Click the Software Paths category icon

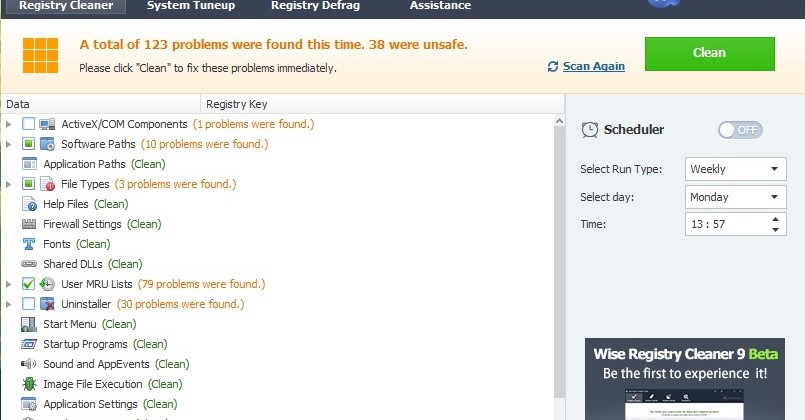[x=47, y=144]
